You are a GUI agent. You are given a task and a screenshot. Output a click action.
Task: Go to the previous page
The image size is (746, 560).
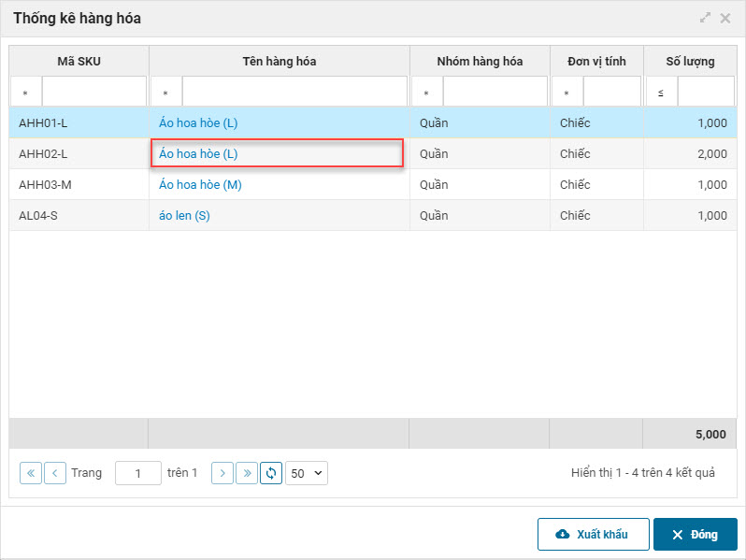click(55, 473)
